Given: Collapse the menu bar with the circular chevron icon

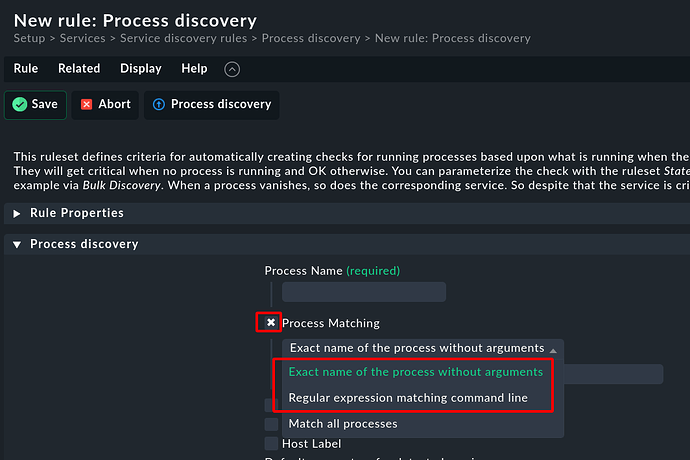Looking at the screenshot, I should 232,69.
